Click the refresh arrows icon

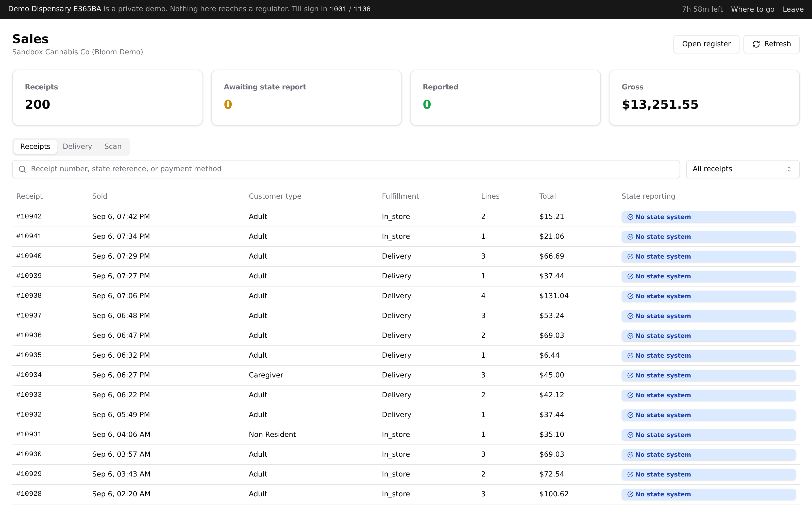click(756, 44)
